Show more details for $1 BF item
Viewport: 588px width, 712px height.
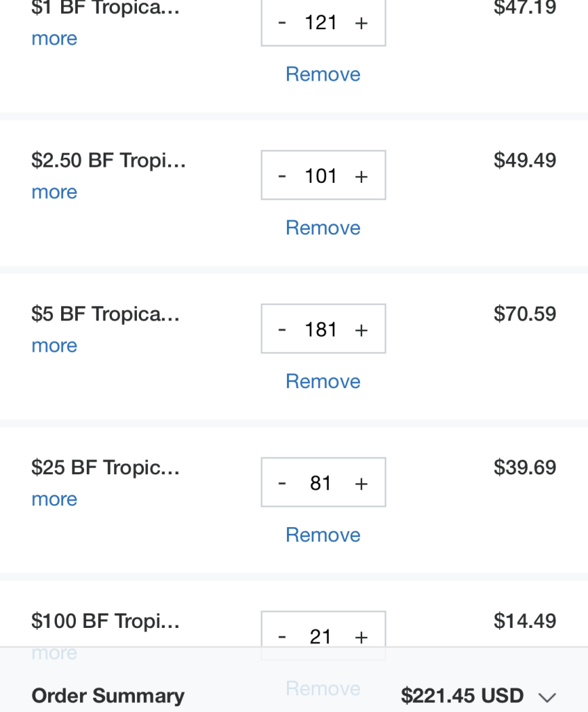click(54, 39)
